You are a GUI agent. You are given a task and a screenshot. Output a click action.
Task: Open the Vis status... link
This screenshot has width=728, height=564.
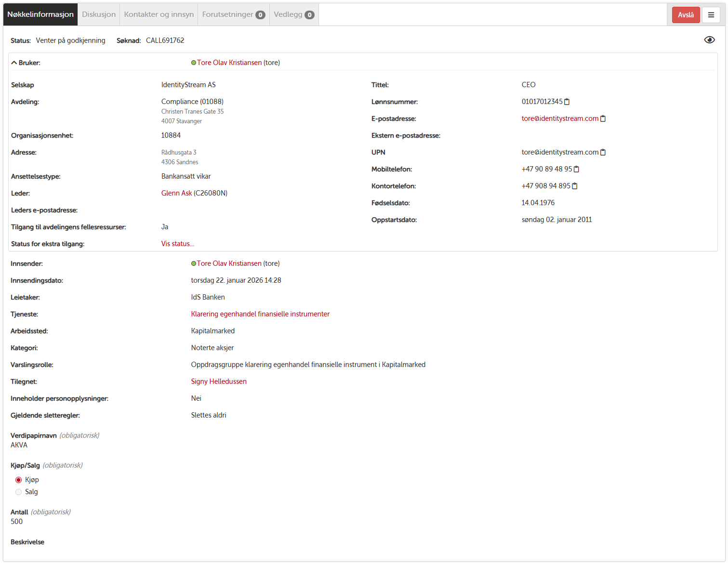(177, 244)
